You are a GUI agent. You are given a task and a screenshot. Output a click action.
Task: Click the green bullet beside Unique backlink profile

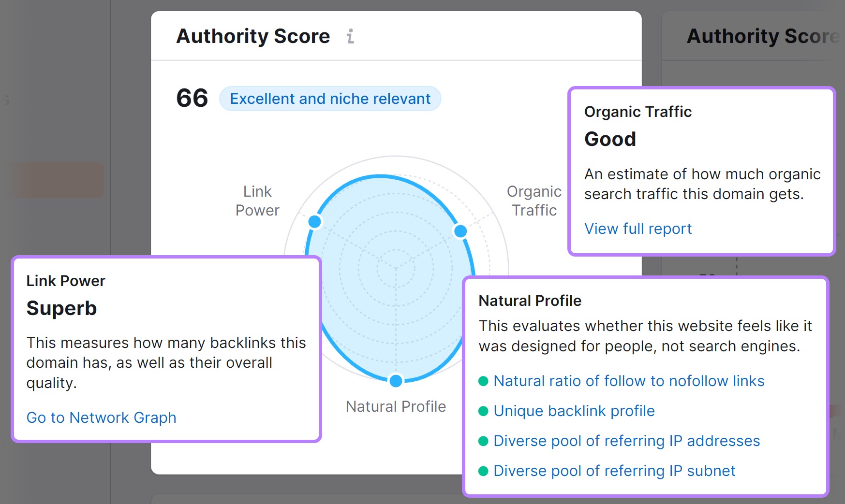pyautogui.click(x=483, y=411)
